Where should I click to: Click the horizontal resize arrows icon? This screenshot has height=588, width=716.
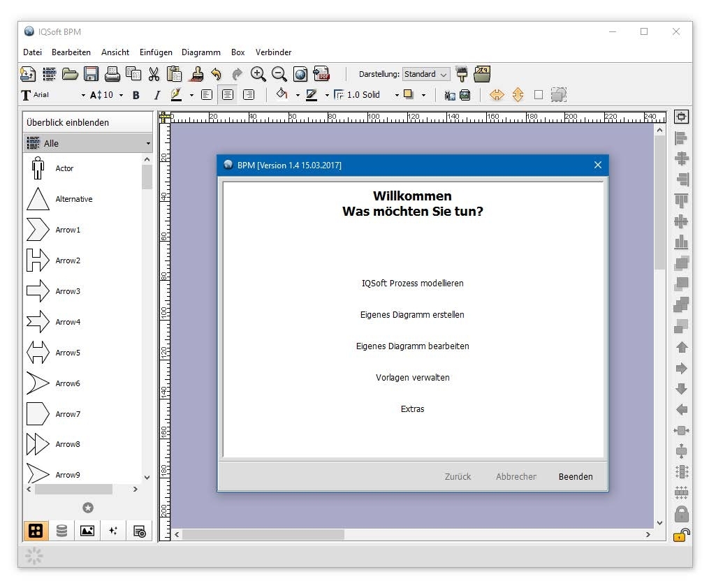point(497,95)
